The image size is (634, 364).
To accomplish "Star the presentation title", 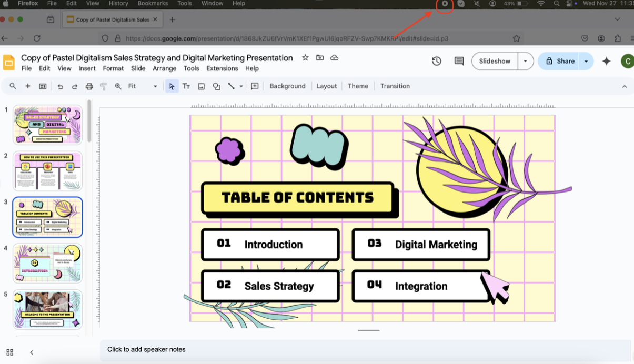I will coord(305,58).
